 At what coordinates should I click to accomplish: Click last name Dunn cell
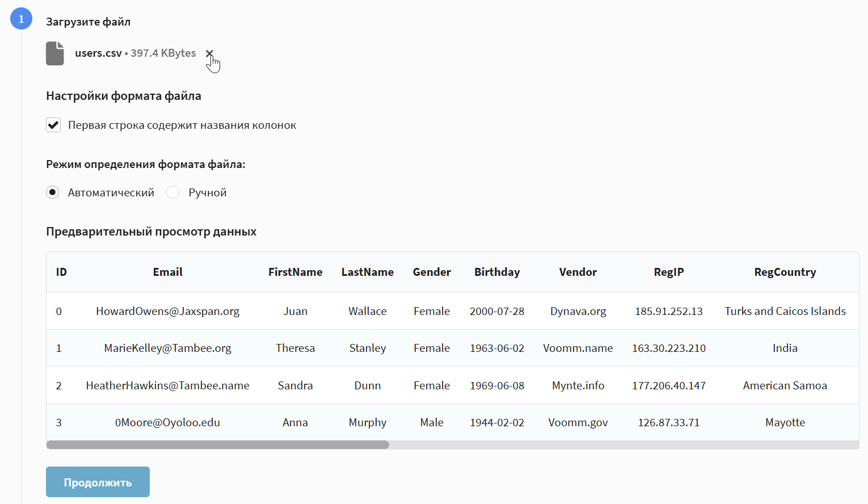368,385
